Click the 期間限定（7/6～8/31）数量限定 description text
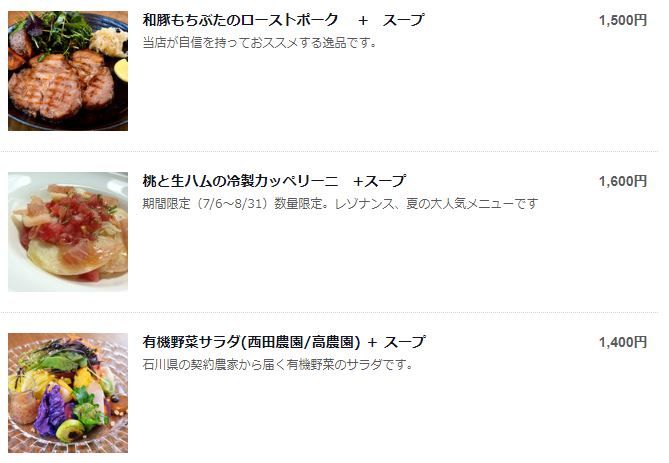 pyautogui.click(x=234, y=204)
